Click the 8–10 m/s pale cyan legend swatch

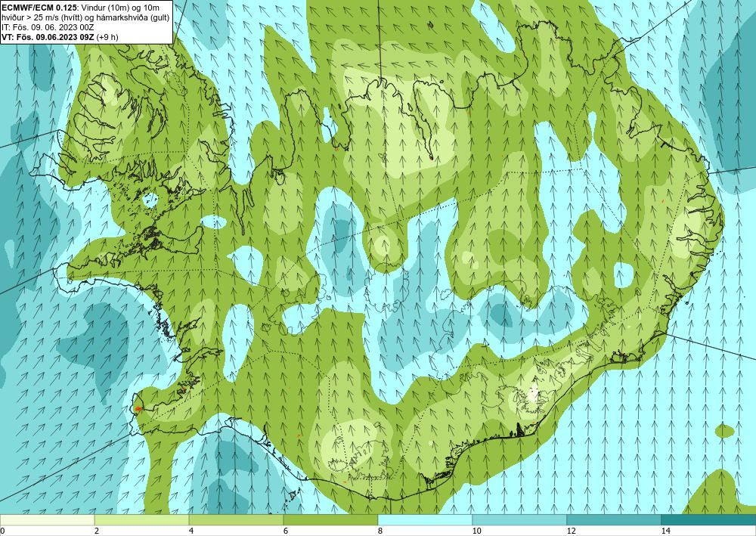click(x=425, y=519)
